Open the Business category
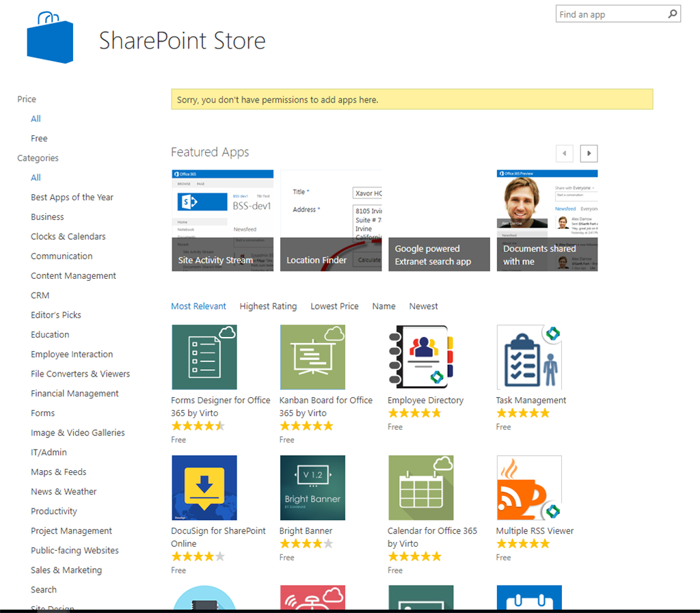Viewport: 700px width, 613px height. [x=47, y=217]
